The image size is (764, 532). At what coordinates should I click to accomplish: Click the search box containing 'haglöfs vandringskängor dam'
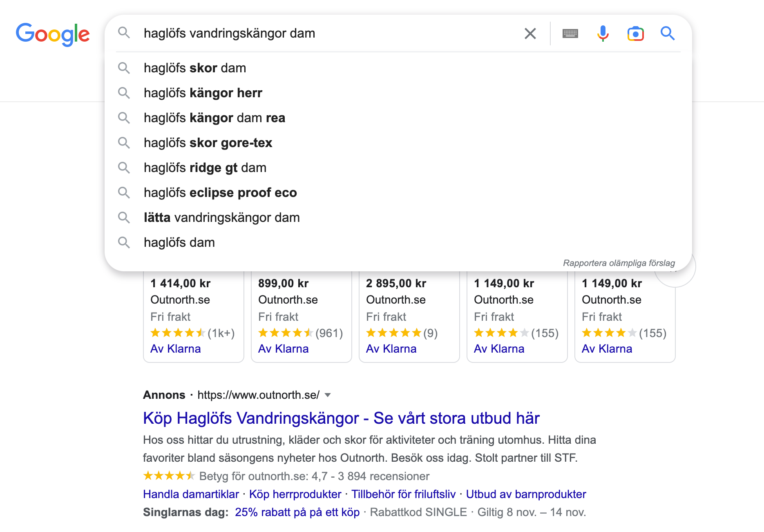pyautogui.click(x=327, y=33)
